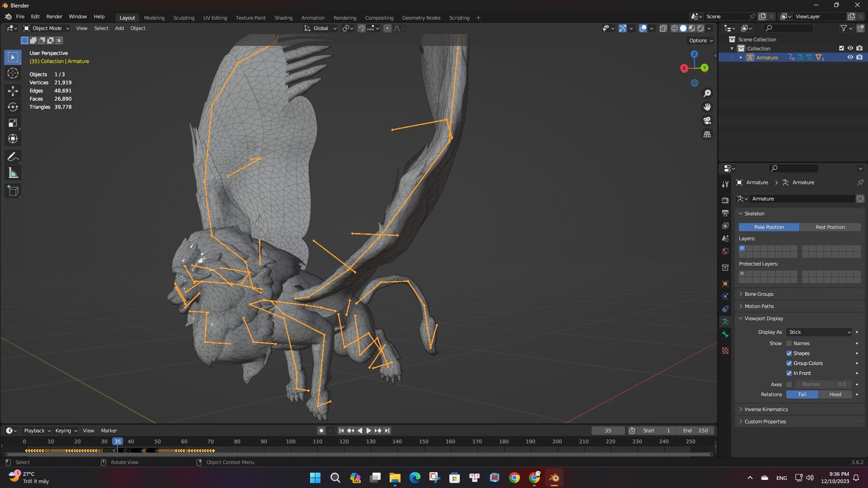Open the Playback dropdown

click(37, 431)
